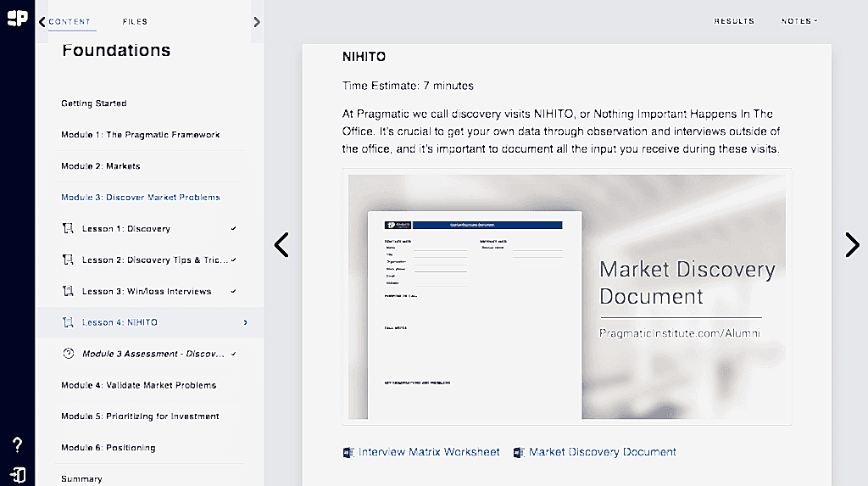Click Lesson 1 Discovery book icon
The image size is (868, 486).
coord(68,228)
